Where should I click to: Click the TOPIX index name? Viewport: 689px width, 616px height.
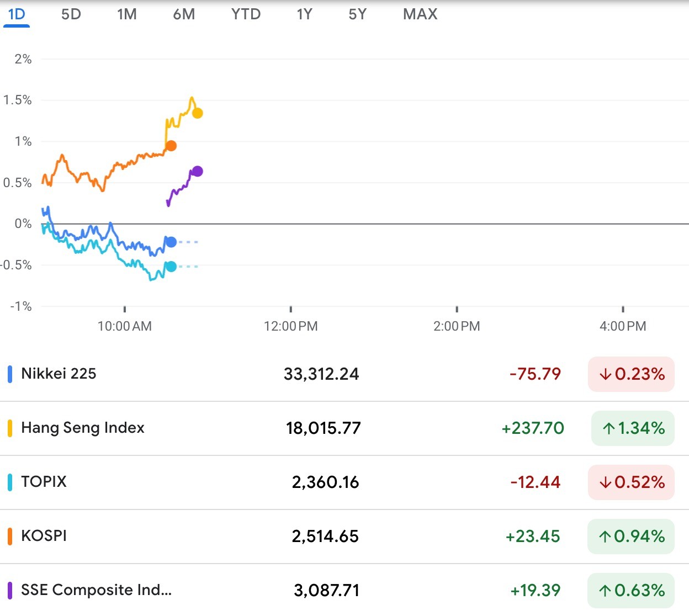click(44, 482)
